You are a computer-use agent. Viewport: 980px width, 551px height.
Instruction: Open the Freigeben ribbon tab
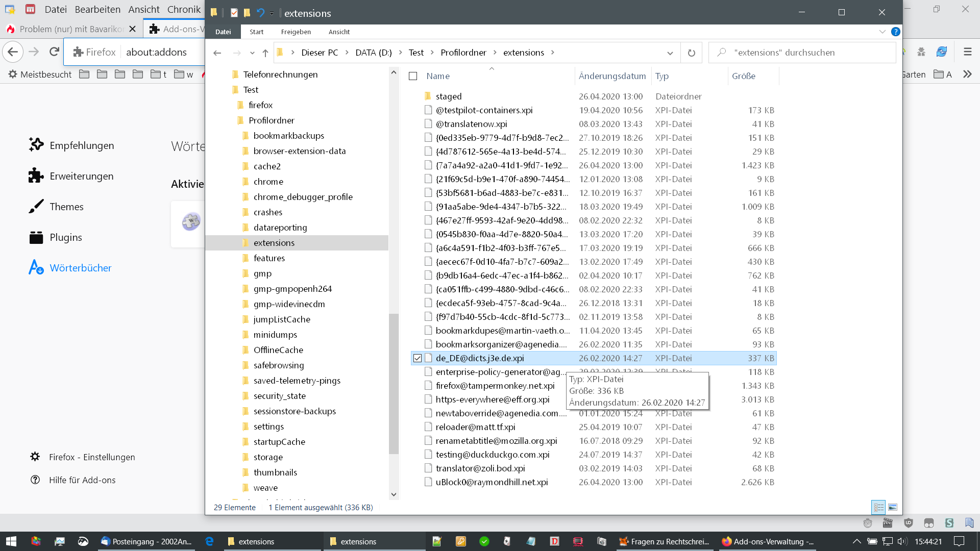[296, 32]
